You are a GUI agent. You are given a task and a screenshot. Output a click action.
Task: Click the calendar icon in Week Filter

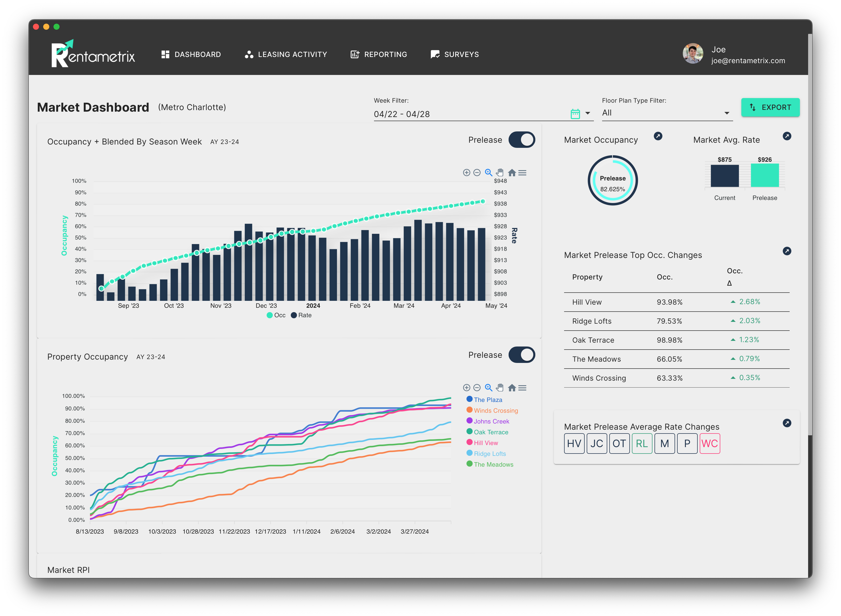575,114
